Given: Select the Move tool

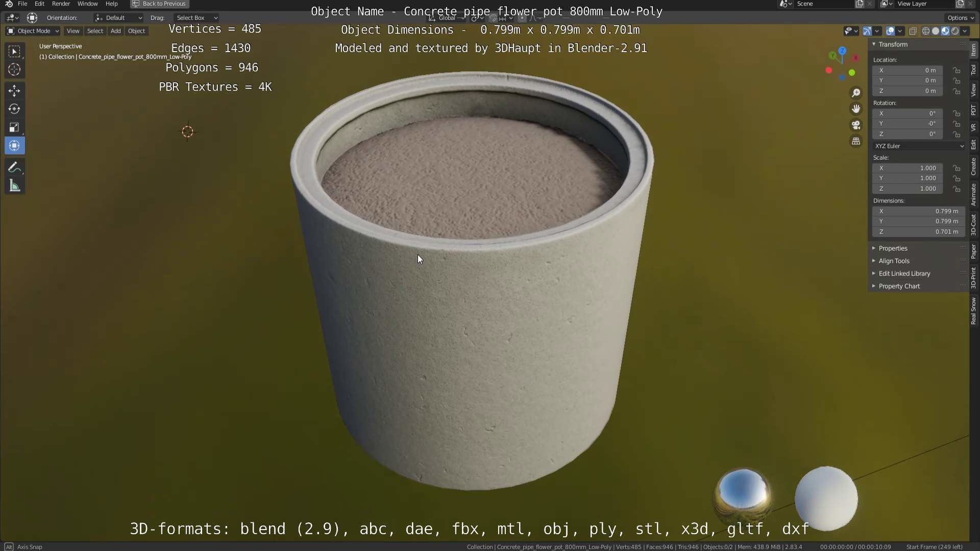Looking at the screenshot, I should pos(14,91).
